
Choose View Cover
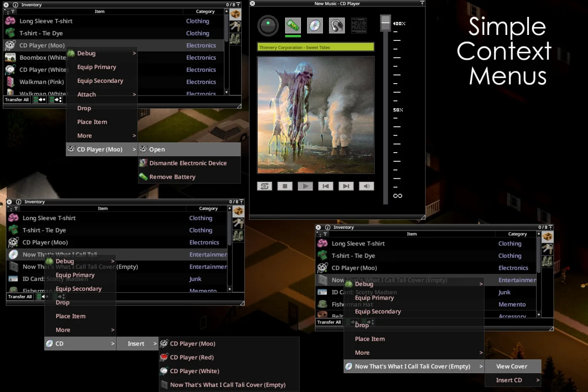tap(513, 366)
